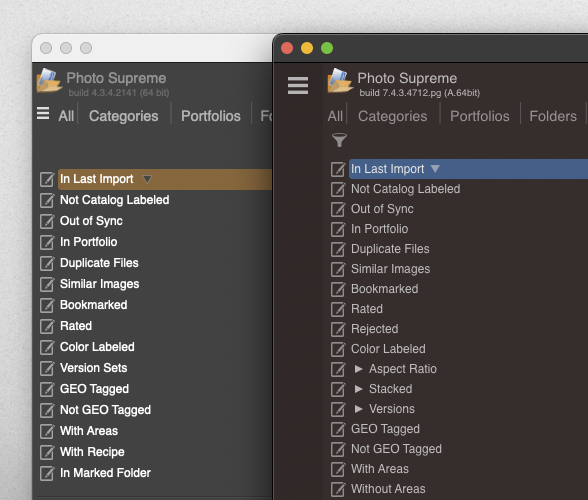This screenshot has height=500, width=588.
Task: Select Duplicate Files in the right window
Action: click(390, 249)
